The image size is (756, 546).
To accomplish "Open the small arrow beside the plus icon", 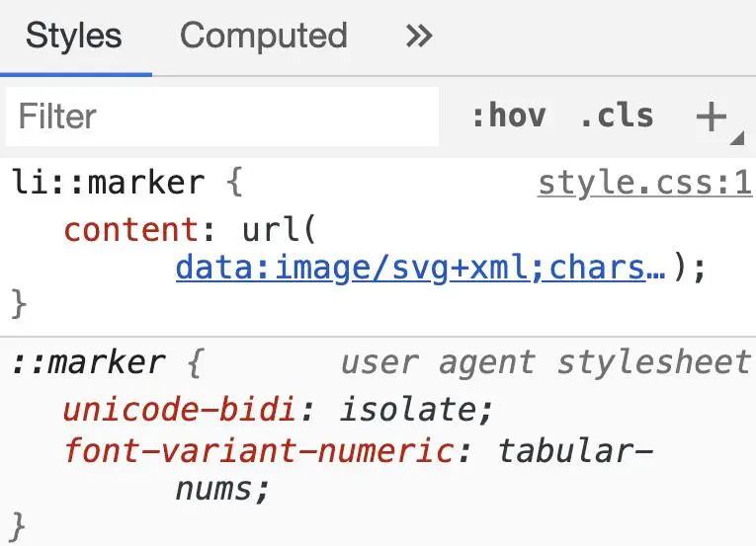I will coord(736,139).
